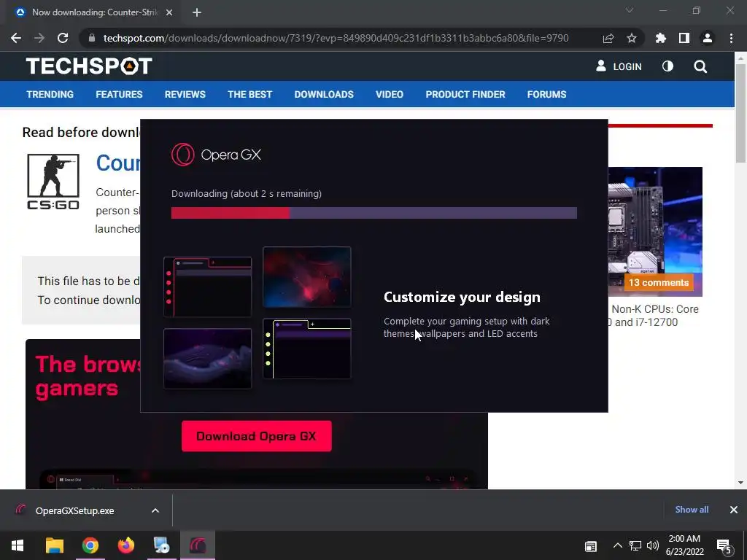Close the downloads bar
This screenshot has width=747, height=560.
[733, 510]
